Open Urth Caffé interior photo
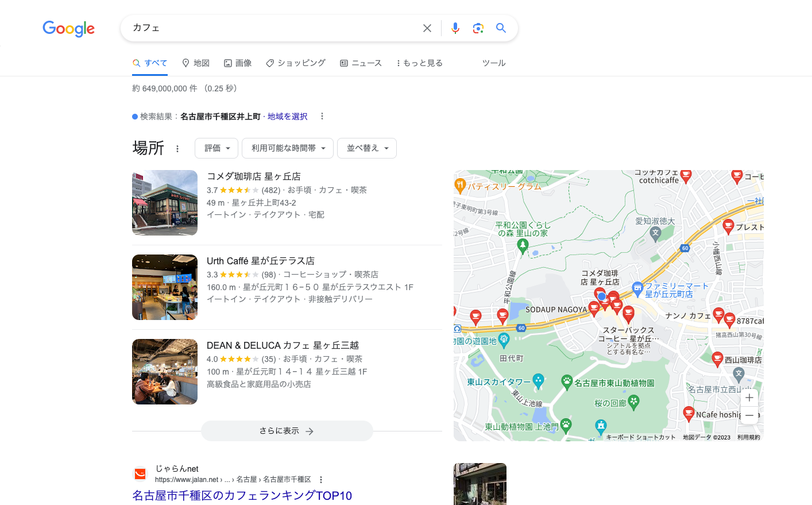Viewport: 812px width, 505px height. [165, 287]
